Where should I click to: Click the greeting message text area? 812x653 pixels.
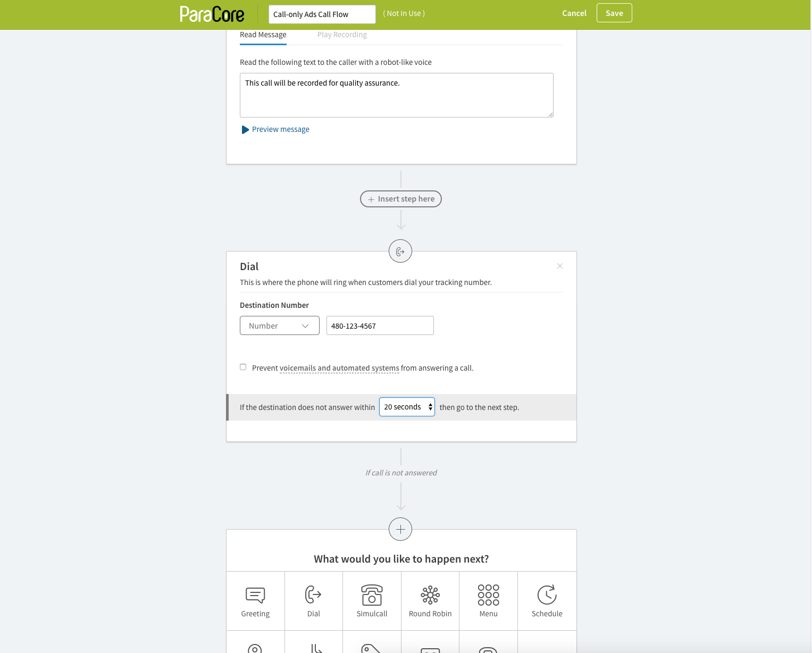point(397,95)
